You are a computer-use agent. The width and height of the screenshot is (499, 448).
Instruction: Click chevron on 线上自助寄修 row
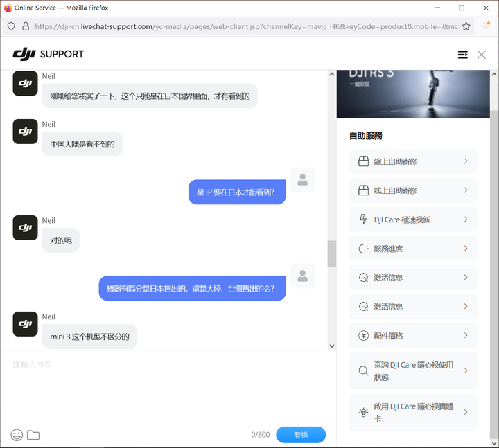[x=466, y=190]
